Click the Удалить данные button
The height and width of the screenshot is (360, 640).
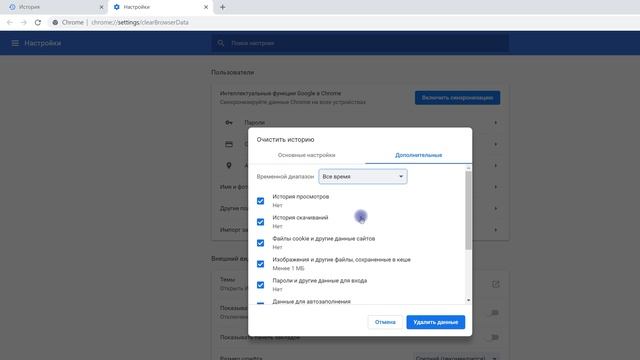click(x=436, y=322)
